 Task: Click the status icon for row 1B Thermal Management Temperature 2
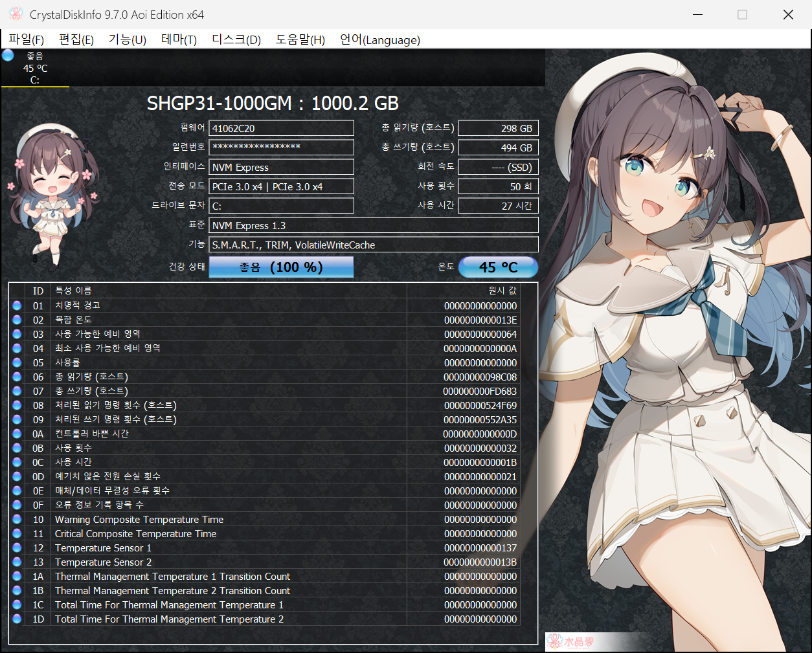[x=17, y=590]
